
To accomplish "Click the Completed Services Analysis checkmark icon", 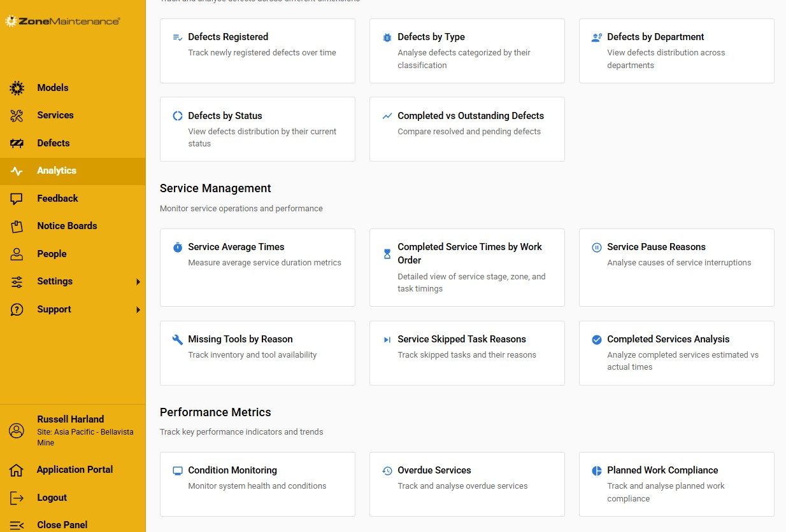I will tap(597, 340).
